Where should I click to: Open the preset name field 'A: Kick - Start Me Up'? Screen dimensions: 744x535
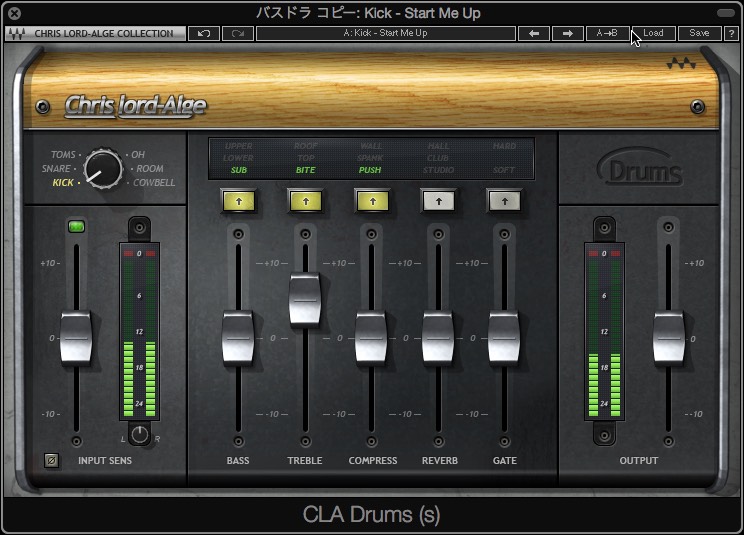point(385,33)
